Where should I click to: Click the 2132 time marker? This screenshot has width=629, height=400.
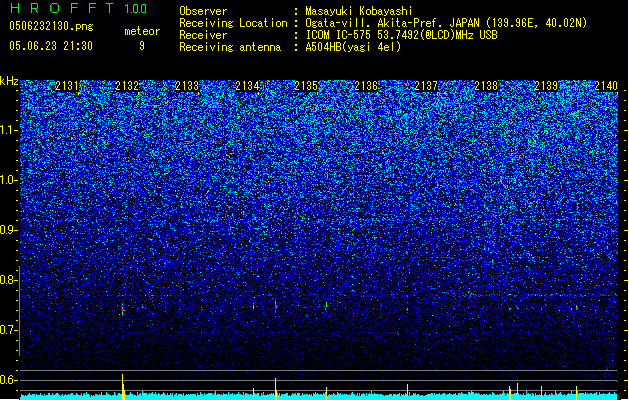127,86
